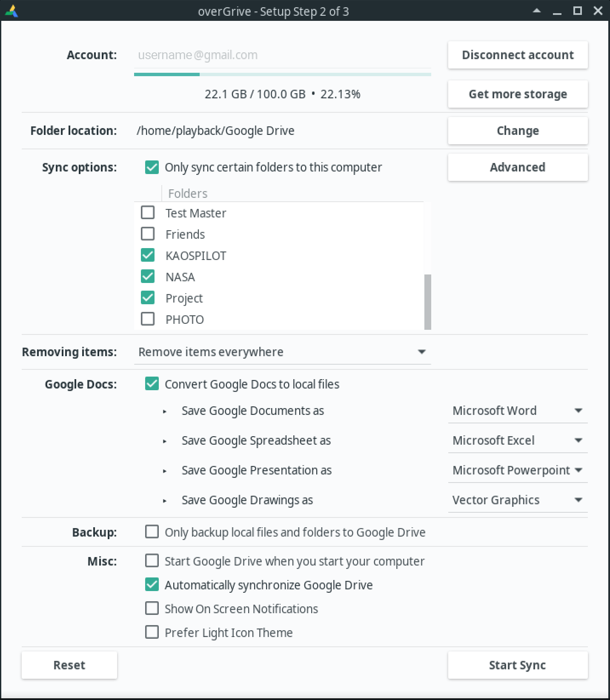Image resolution: width=610 pixels, height=700 pixels.
Task: Click the Disconnect account button
Action: click(x=517, y=55)
